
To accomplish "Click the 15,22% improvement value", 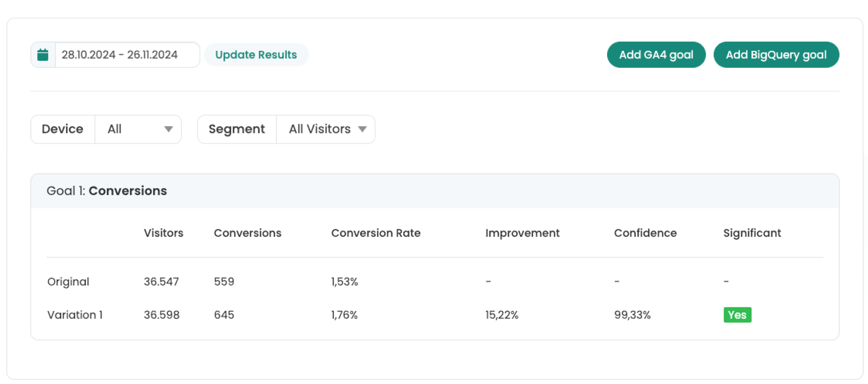I will (x=502, y=315).
